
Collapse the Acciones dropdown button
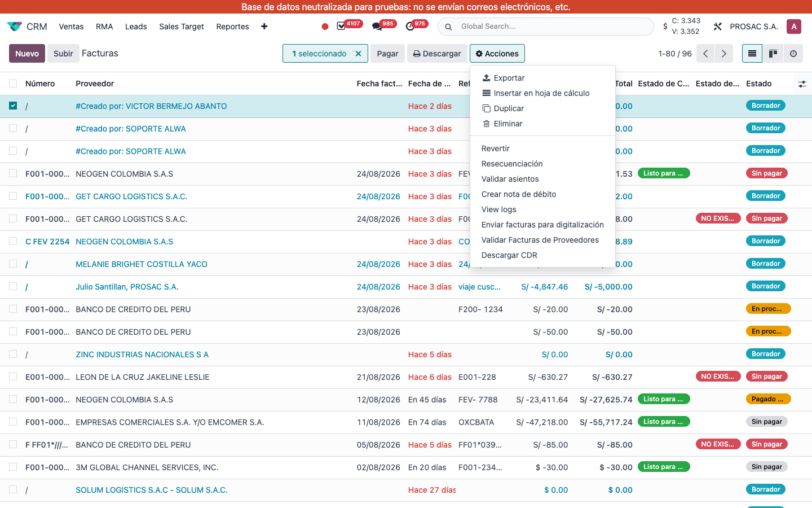pyautogui.click(x=497, y=54)
